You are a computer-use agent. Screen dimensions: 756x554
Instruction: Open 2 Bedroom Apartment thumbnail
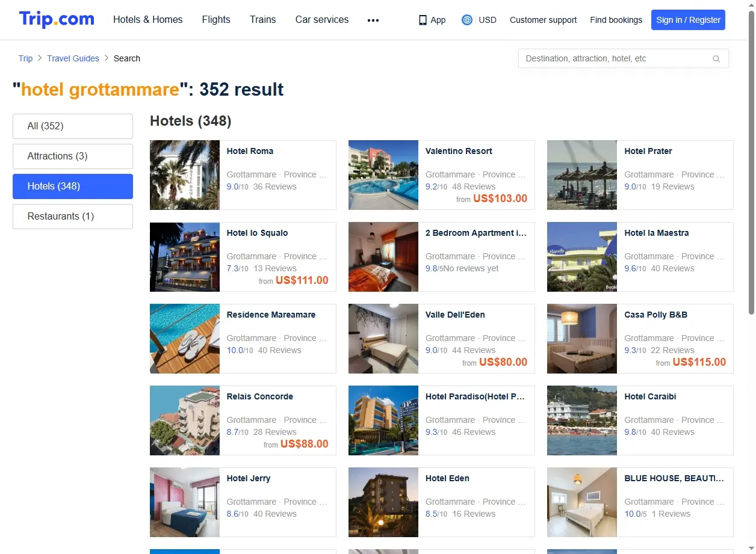[383, 257]
